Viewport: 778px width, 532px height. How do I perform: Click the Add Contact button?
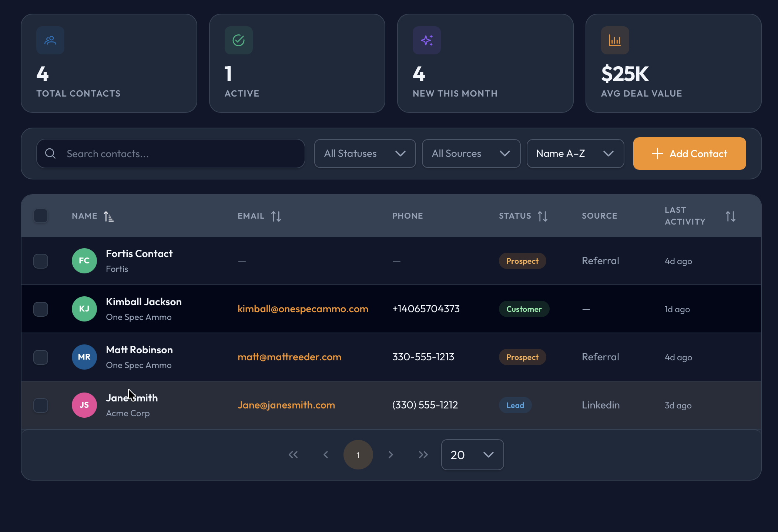coord(689,154)
